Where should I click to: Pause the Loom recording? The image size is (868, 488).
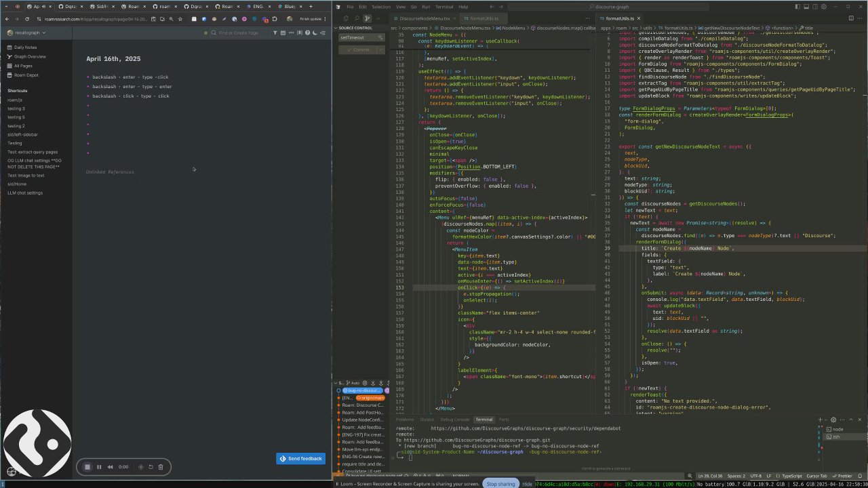click(99, 467)
